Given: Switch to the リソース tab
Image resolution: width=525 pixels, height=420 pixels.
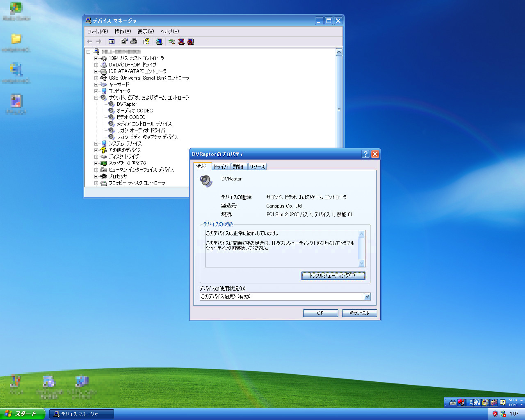Looking at the screenshot, I should (257, 167).
